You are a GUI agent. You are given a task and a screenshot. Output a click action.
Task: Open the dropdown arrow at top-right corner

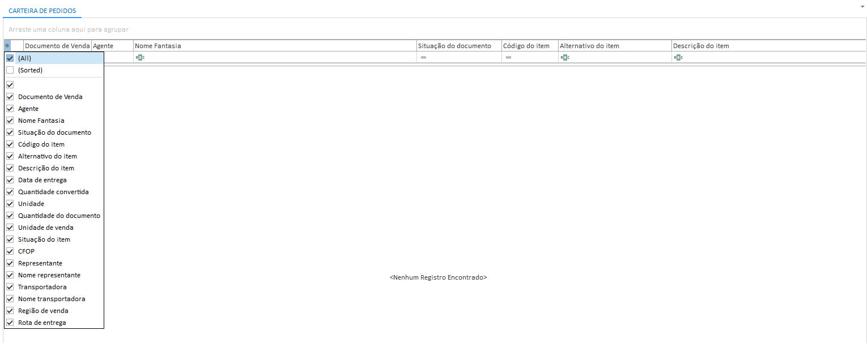tap(862, 8)
